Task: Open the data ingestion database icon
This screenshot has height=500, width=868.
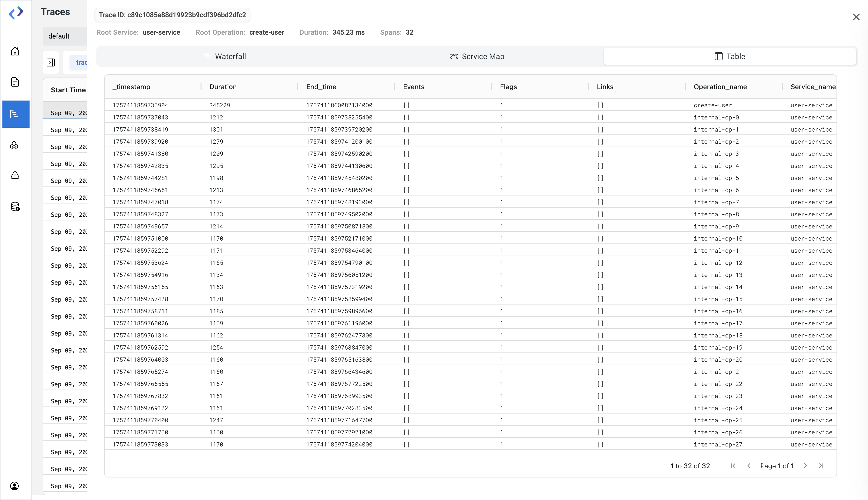Action: (x=15, y=206)
